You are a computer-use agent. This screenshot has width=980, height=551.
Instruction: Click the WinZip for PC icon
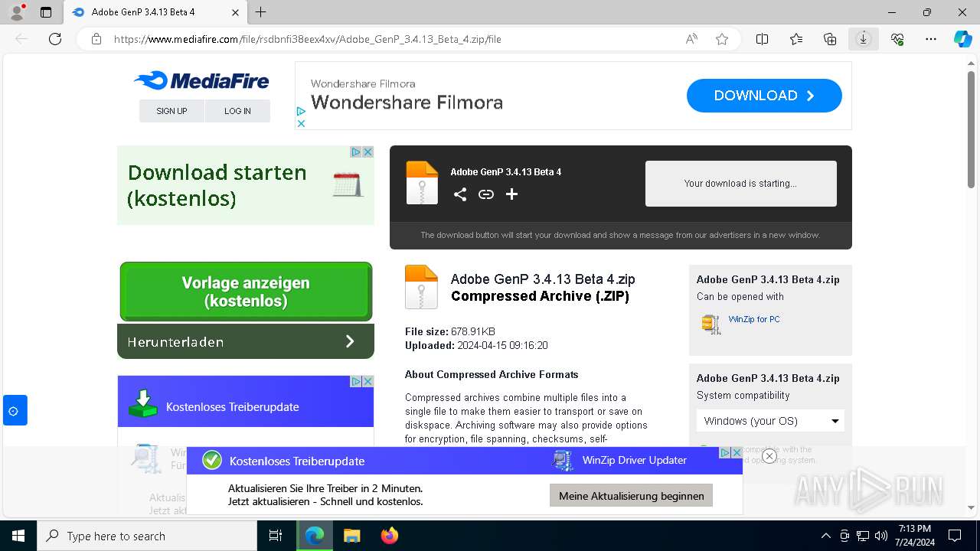coord(711,324)
